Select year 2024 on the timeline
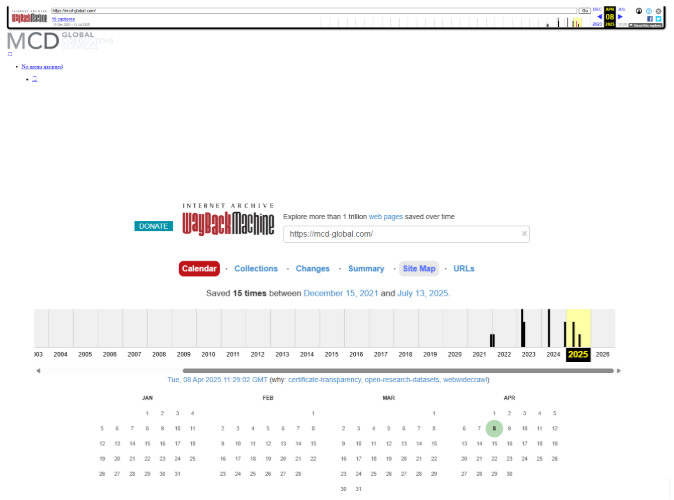Image resolution: width=674 pixels, height=500 pixels. tap(553, 355)
